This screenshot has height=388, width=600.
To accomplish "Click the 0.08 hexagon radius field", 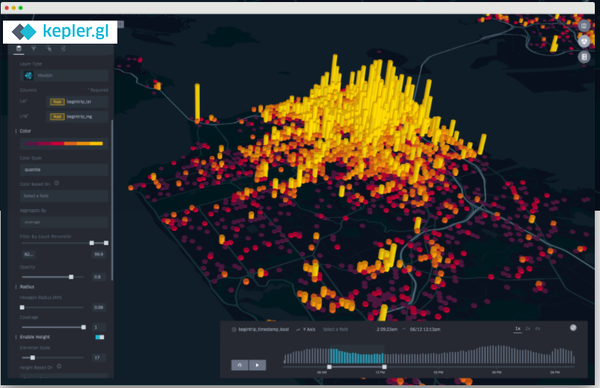I will [x=99, y=307].
